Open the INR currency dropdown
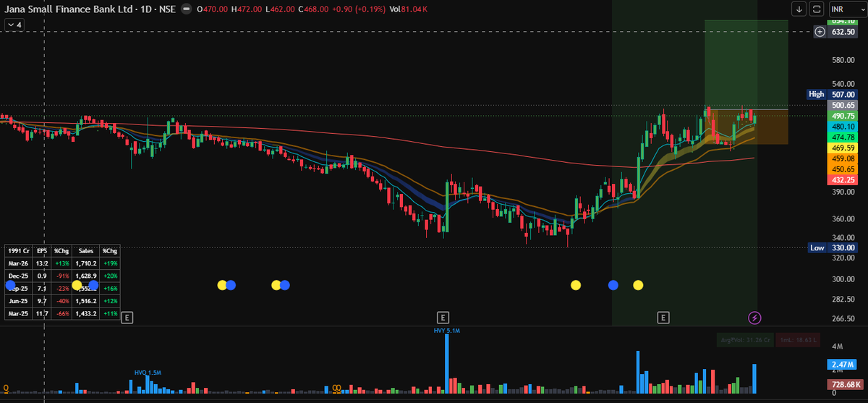868x403 pixels. pyautogui.click(x=847, y=9)
